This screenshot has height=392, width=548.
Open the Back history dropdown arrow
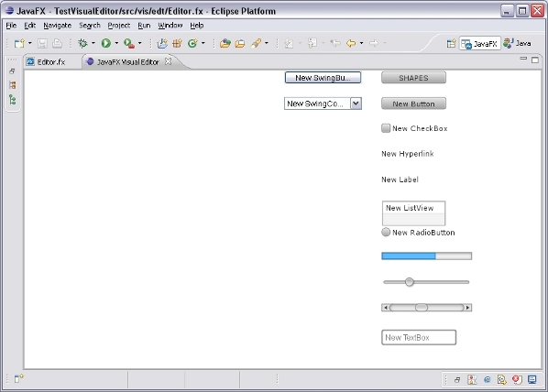tap(361, 43)
